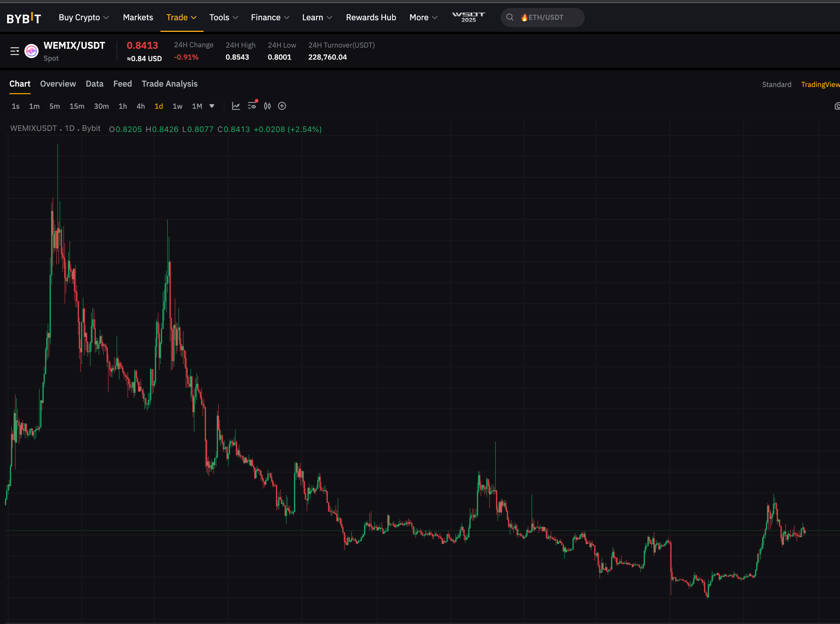840x624 pixels.
Task: Click the WSOT 2025 banner icon
Action: (468, 17)
